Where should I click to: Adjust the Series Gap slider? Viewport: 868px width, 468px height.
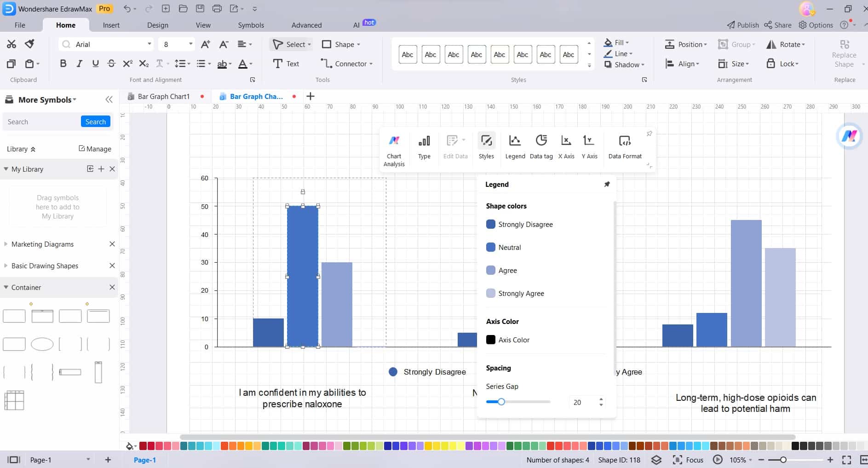pos(501,402)
